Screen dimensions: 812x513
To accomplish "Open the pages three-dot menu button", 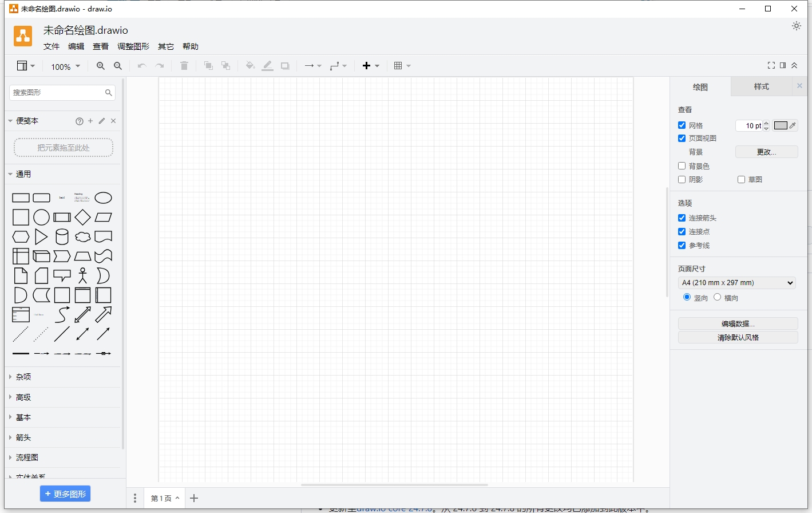I will 135,498.
